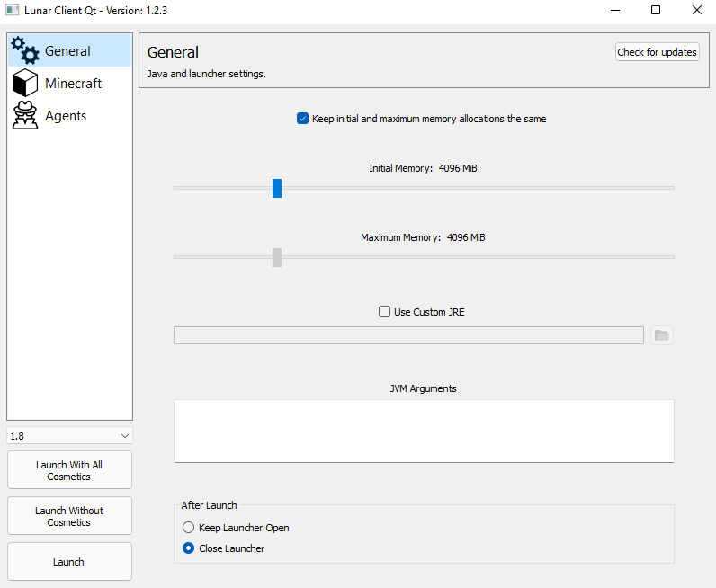Maximize the Lunar Client window
The image size is (716, 588).
point(656,11)
